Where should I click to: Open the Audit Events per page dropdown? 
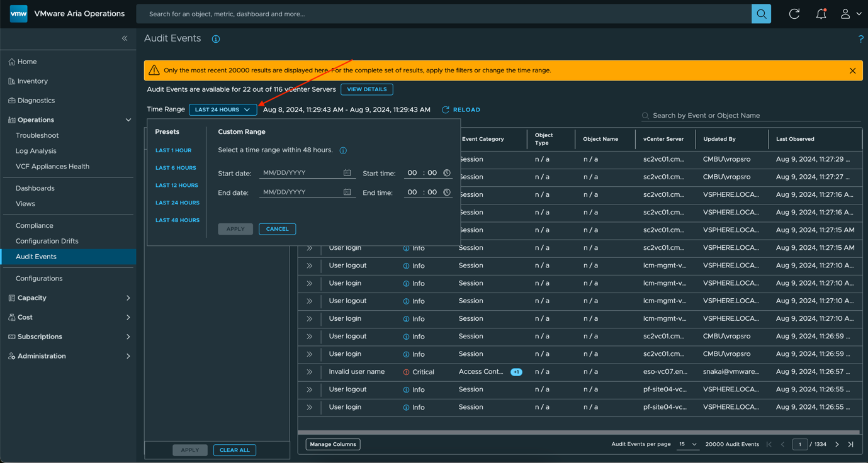point(687,444)
